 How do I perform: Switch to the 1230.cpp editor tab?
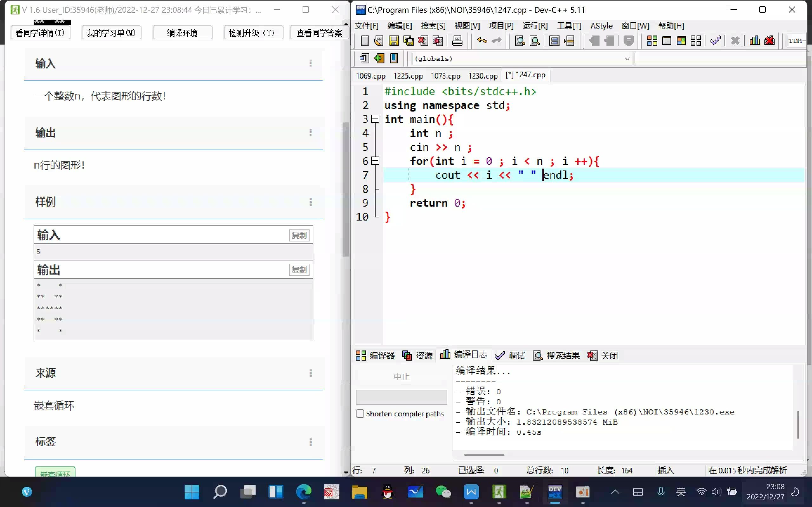[482, 76]
